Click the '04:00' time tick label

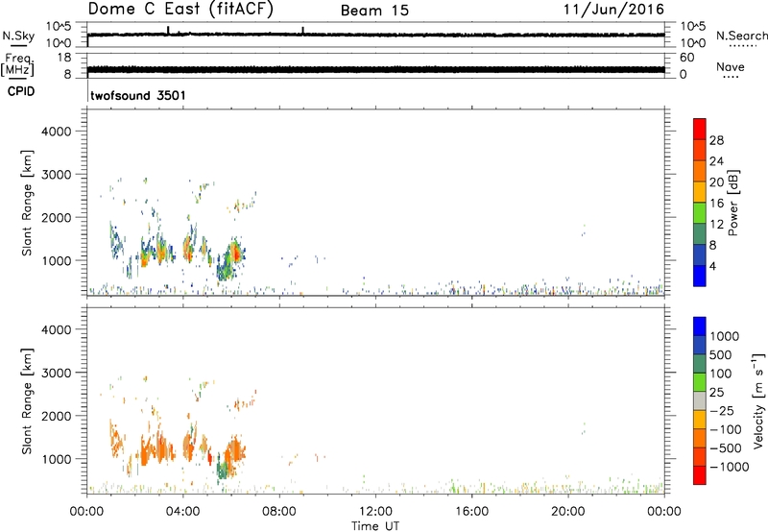click(x=182, y=512)
